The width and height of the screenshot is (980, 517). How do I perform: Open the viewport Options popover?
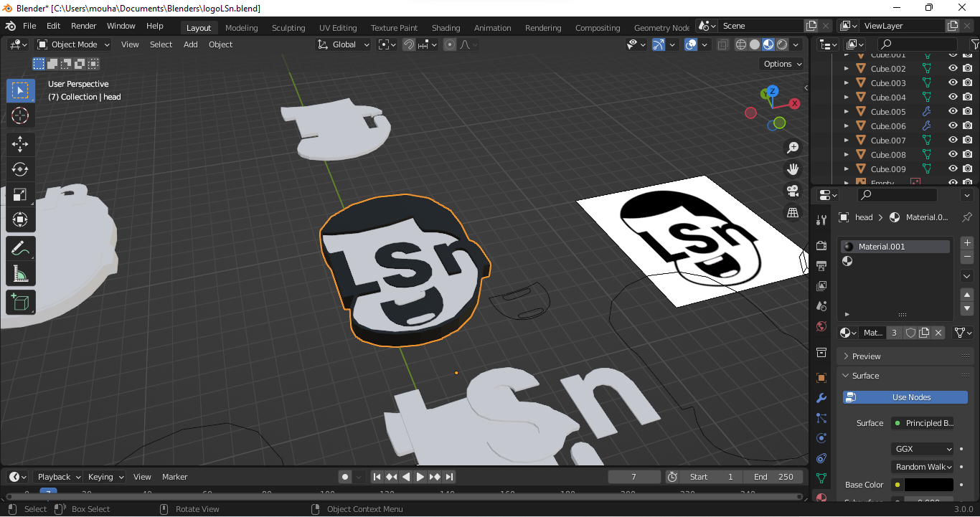(782, 64)
